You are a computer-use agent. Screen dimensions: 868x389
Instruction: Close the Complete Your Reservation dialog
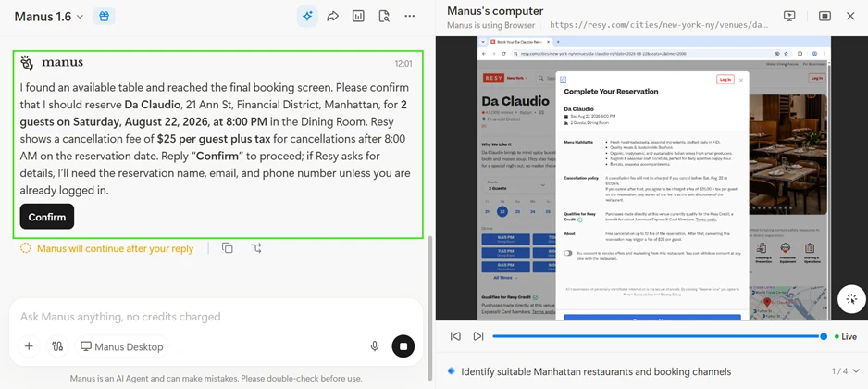[741, 80]
